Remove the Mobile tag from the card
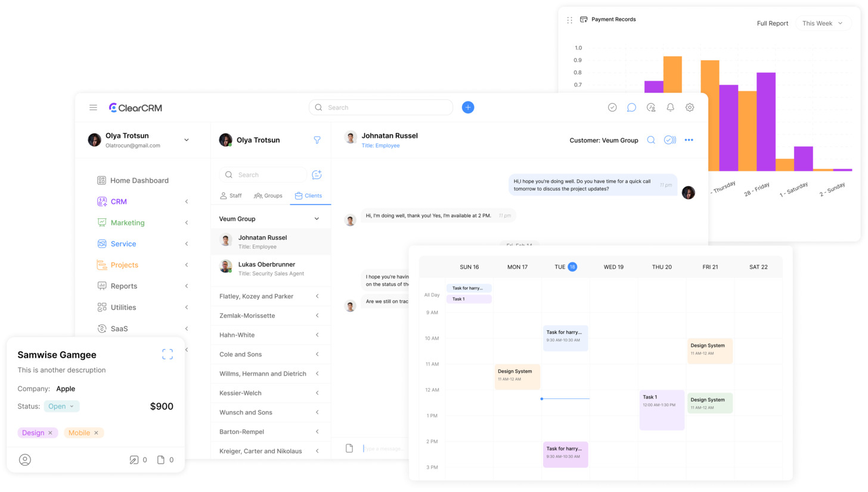Image resolution: width=868 pixels, height=492 pixels. point(96,433)
